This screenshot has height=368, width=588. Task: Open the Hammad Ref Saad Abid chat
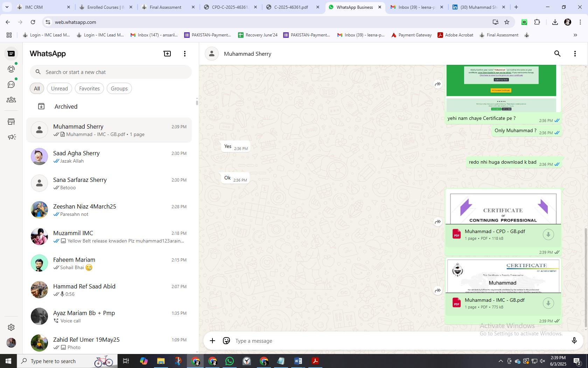(x=109, y=290)
